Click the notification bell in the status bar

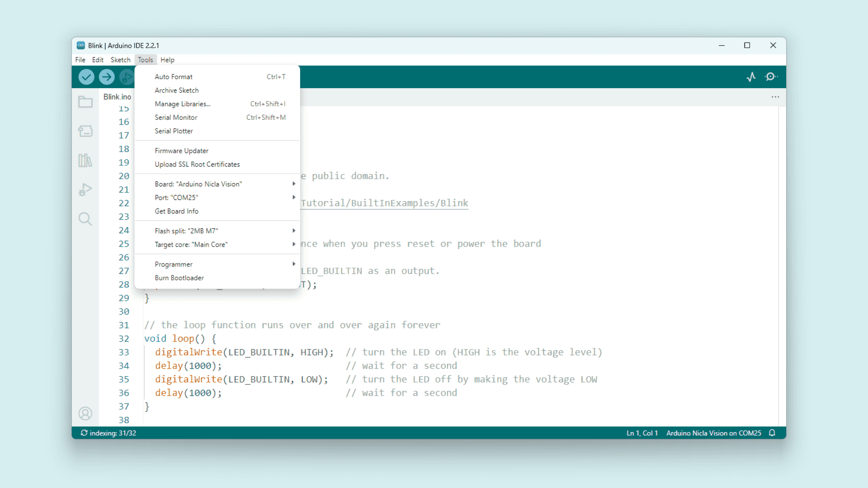coord(772,433)
